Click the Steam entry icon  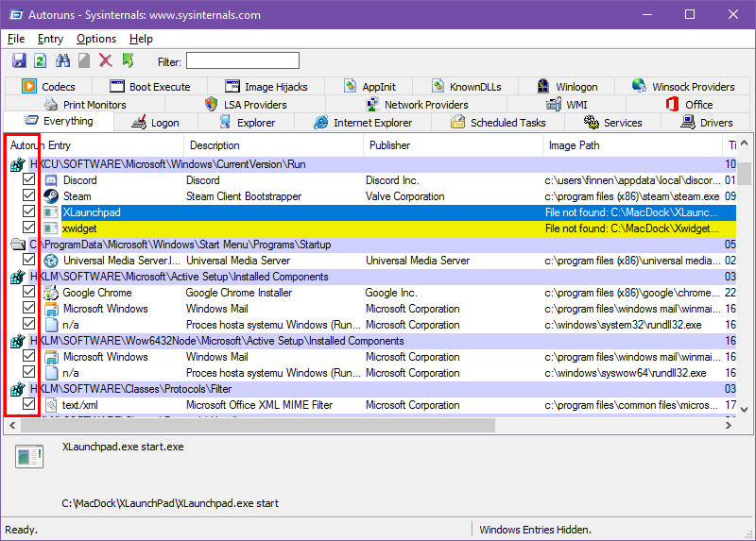coord(51,196)
